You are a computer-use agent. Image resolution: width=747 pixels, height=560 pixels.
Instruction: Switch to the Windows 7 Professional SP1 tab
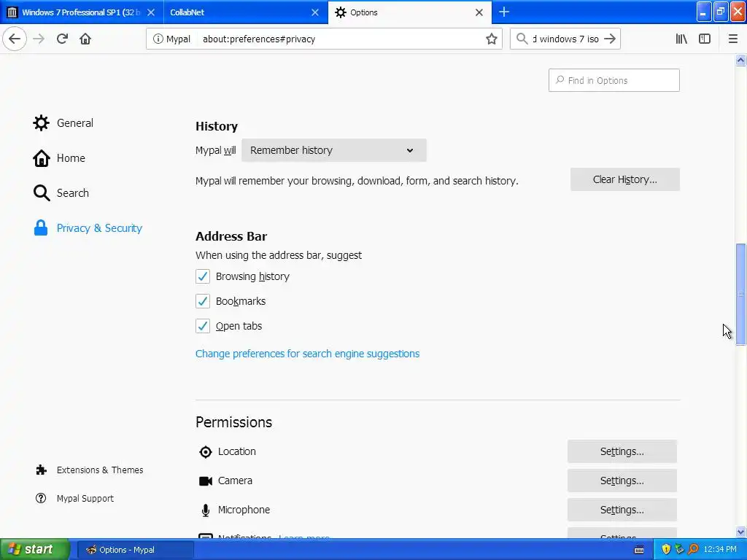[x=81, y=12]
